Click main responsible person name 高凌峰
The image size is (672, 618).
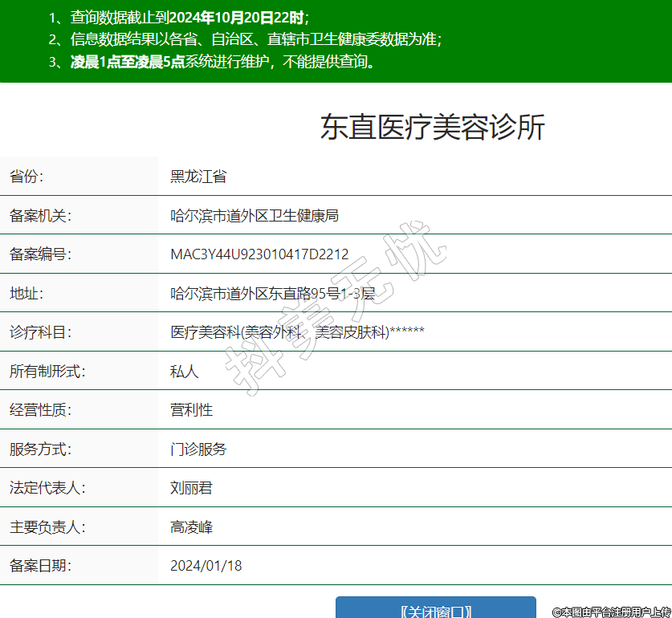(191, 527)
